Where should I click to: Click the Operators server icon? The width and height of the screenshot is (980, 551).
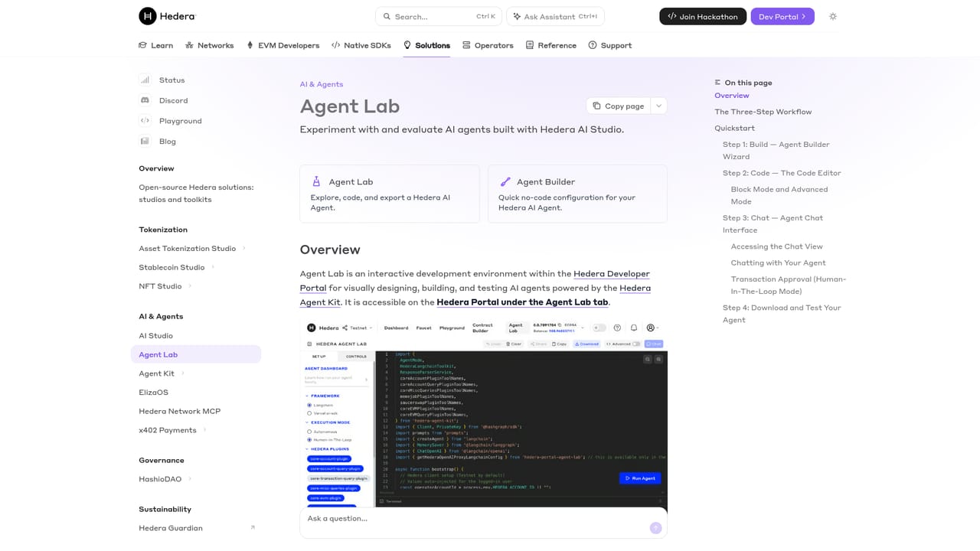[466, 45]
